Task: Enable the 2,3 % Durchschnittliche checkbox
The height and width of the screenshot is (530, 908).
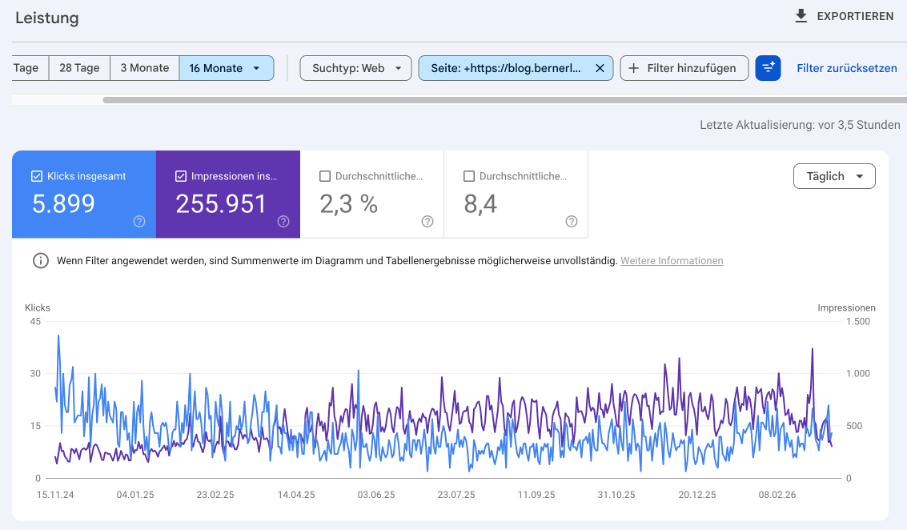Action: point(325,176)
